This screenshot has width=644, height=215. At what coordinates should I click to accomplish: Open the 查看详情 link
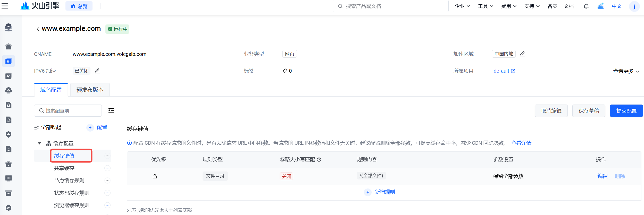(521, 143)
